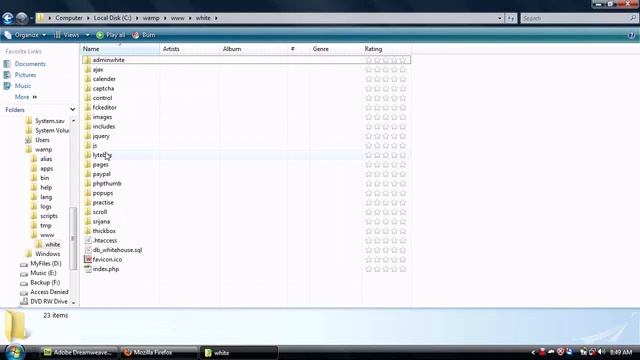This screenshot has width=640, height=360.
Task: Sort by the Rating column header
Action: pyautogui.click(x=387, y=49)
